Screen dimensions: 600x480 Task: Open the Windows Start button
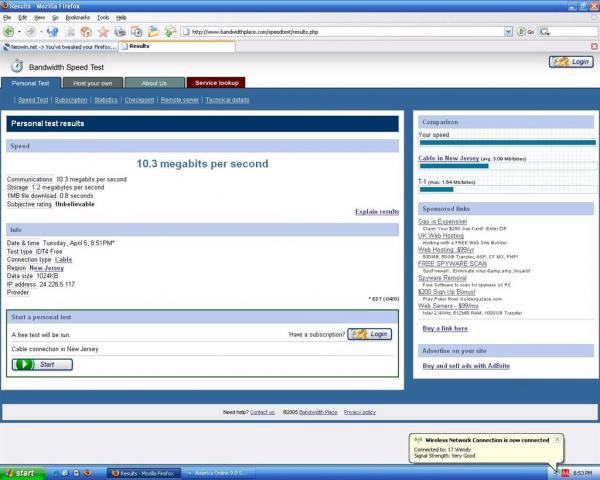pos(21,473)
